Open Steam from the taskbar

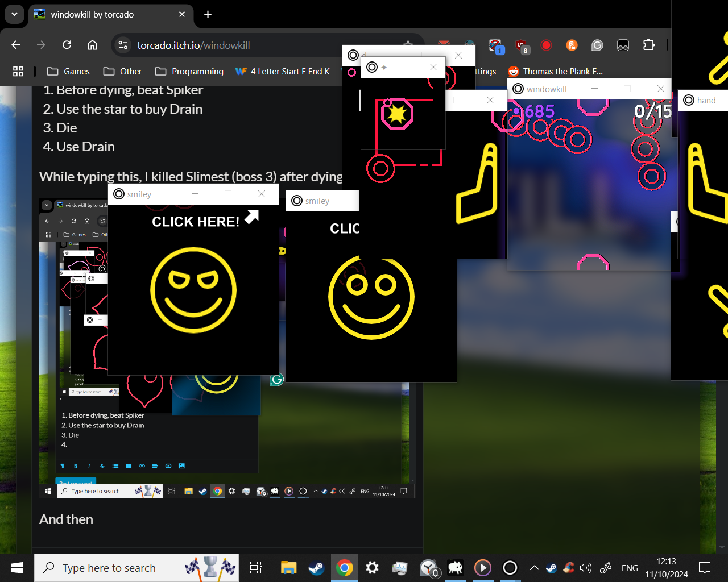(x=316, y=568)
